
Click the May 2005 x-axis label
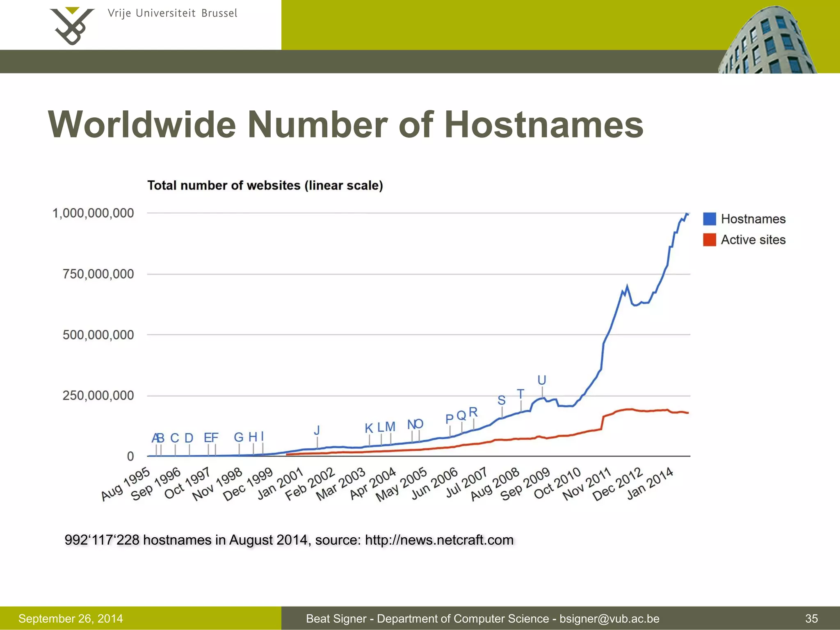click(x=402, y=484)
